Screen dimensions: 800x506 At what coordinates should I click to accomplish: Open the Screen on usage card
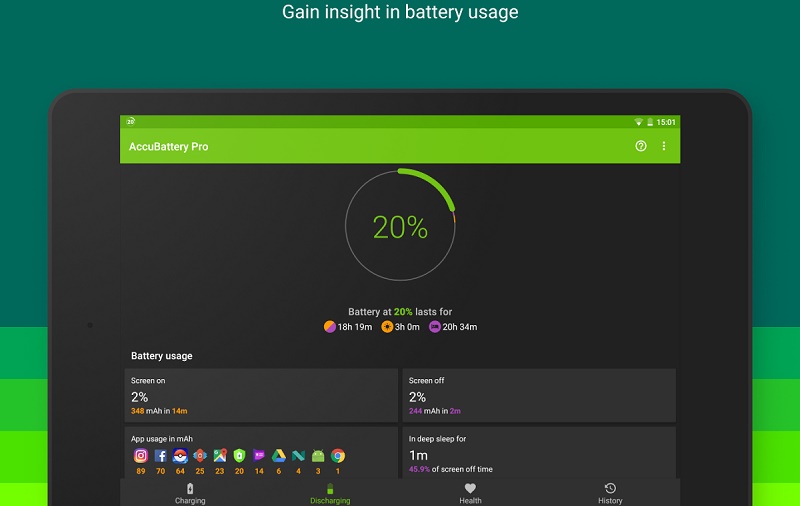point(261,395)
